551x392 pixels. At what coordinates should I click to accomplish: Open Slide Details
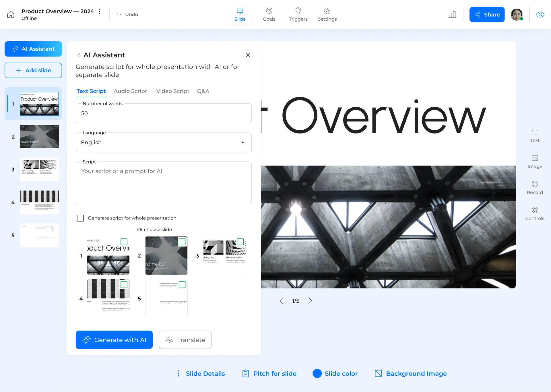coord(201,374)
